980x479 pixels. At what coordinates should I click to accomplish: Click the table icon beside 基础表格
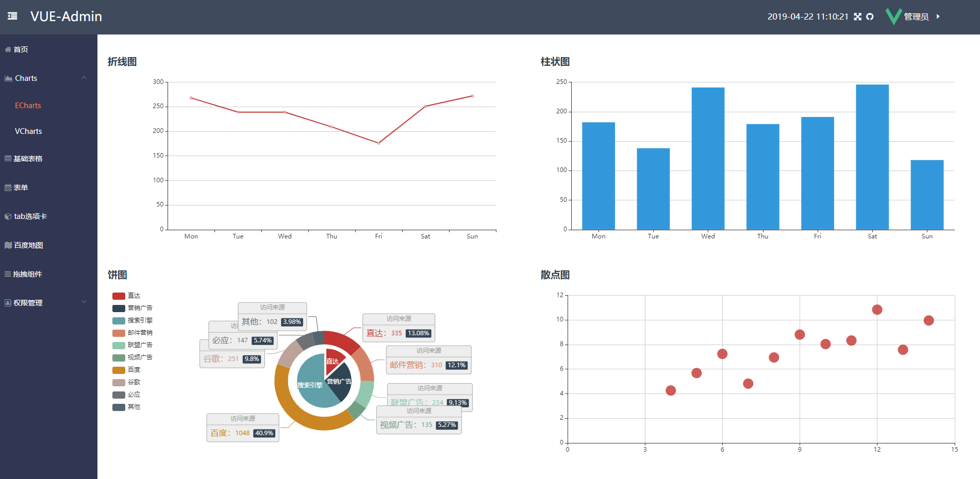coord(8,159)
